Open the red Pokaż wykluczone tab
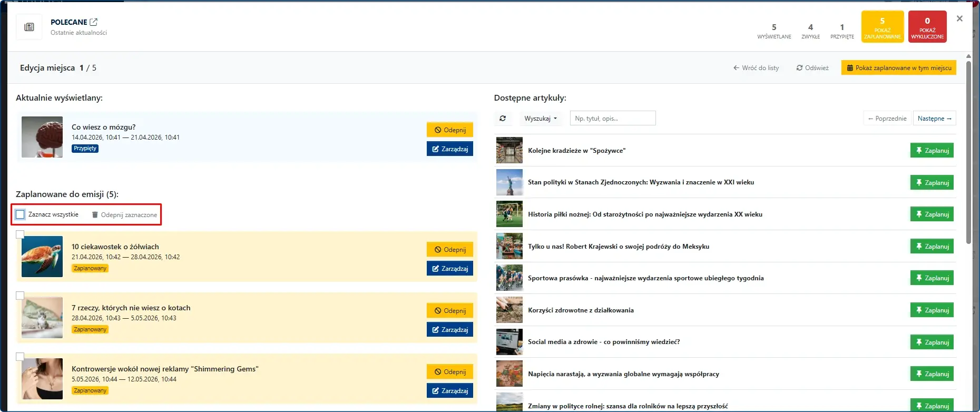The image size is (980, 412). pyautogui.click(x=927, y=27)
